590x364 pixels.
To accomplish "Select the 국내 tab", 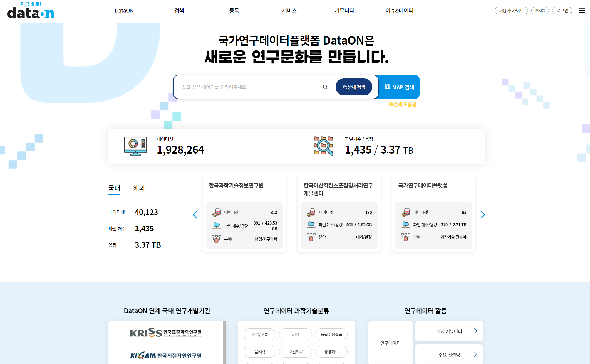I will (x=114, y=188).
